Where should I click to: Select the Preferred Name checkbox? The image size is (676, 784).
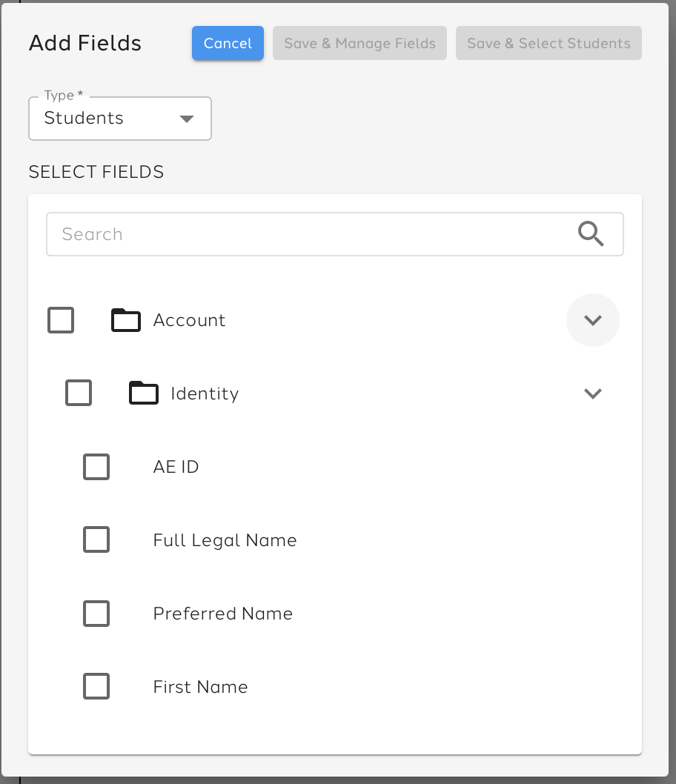coord(96,614)
